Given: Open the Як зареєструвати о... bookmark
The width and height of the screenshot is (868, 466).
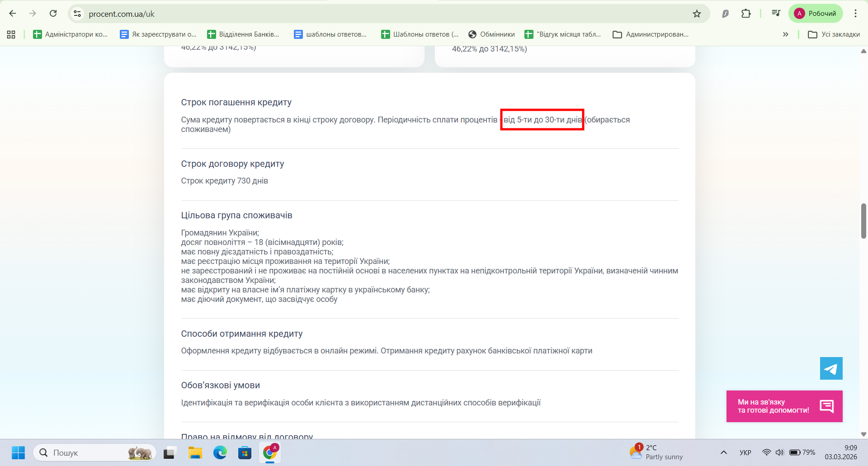Looking at the screenshot, I should [x=158, y=34].
